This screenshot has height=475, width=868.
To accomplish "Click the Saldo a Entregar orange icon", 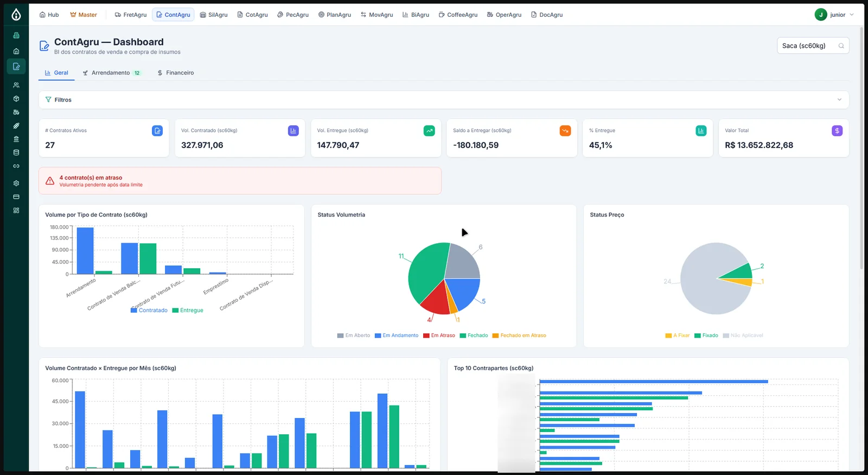I will [565, 131].
